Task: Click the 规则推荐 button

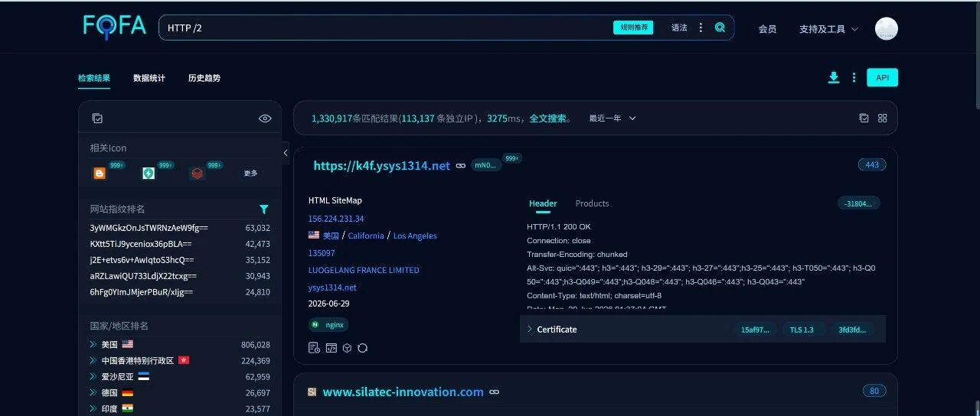Action: click(x=633, y=28)
